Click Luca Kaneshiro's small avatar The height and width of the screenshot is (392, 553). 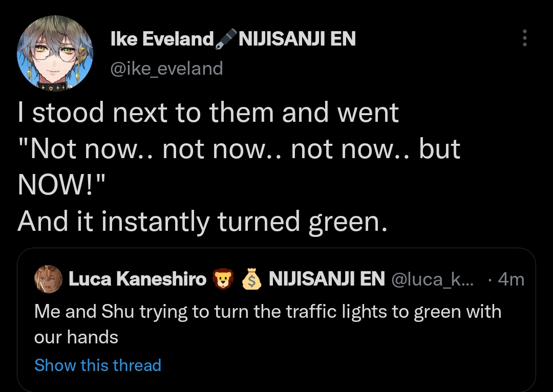48,279
